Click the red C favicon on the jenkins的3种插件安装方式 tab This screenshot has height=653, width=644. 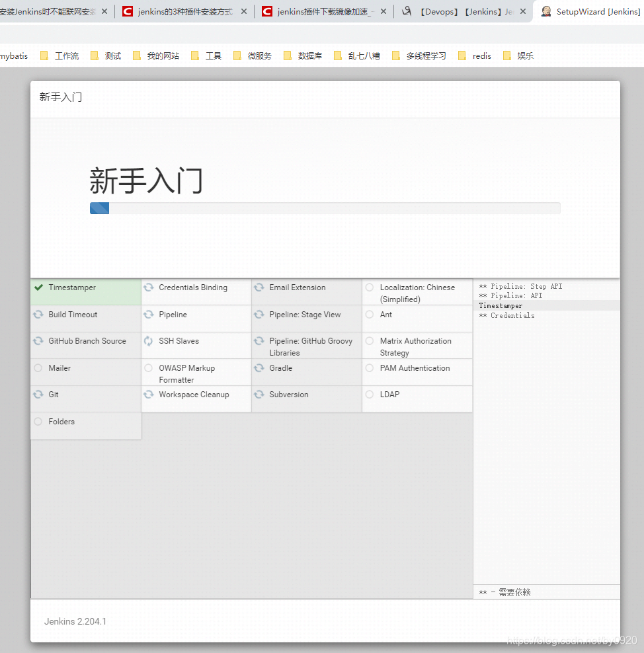coord(128,11)
